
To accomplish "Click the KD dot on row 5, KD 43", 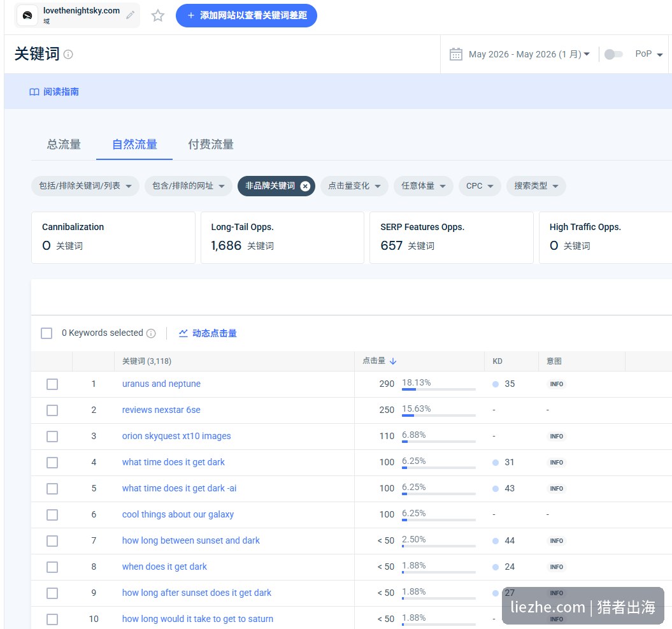I will pyautogui.click(x=496, y=489).
